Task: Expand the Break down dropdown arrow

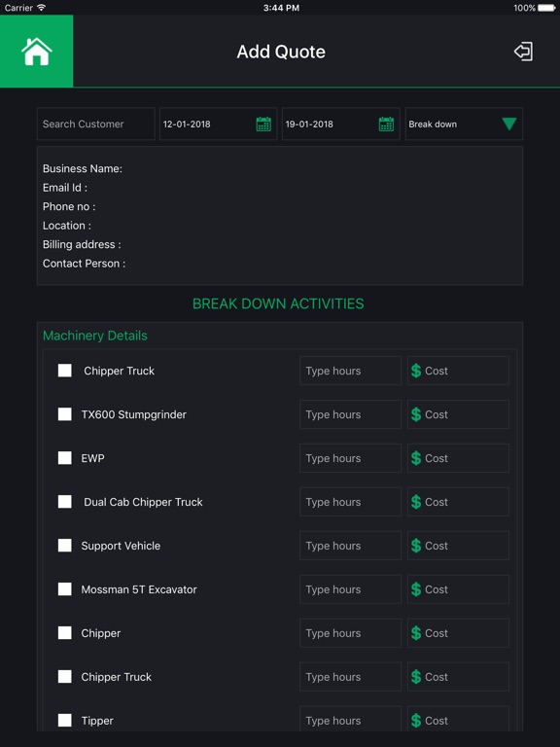Action: click(x=509, y=124)
